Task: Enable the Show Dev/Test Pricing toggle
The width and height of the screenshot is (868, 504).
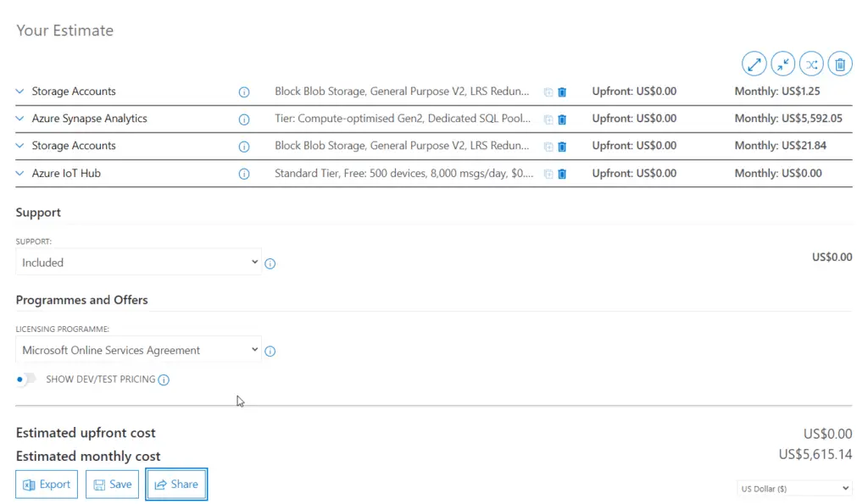Action: point(25,379)
